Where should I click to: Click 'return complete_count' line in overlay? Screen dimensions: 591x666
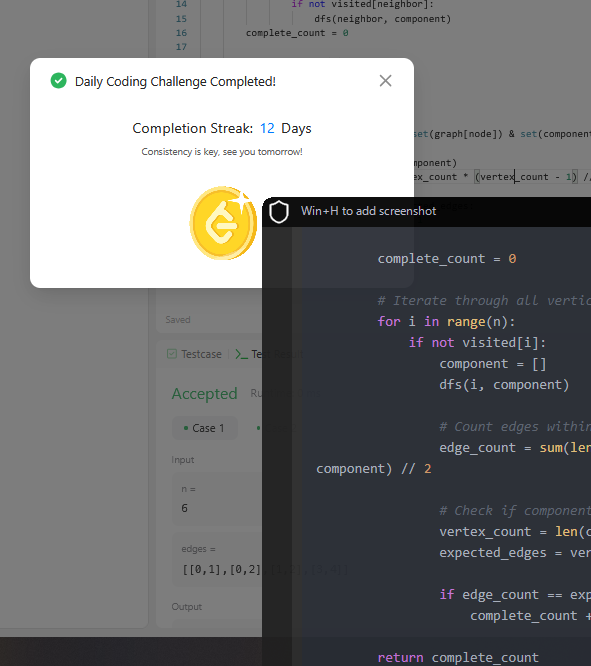(x=458, y=657)
